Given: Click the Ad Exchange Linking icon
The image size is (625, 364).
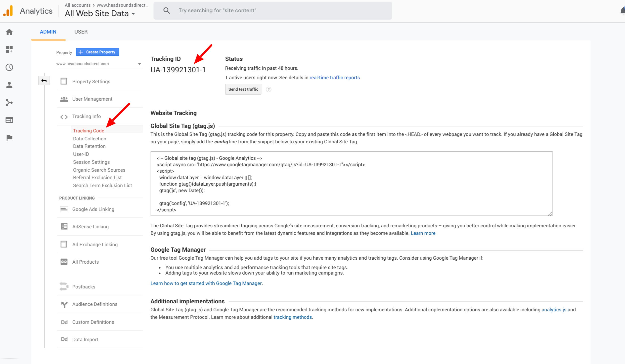Looking at the screenshot, I should coord(64,244).
